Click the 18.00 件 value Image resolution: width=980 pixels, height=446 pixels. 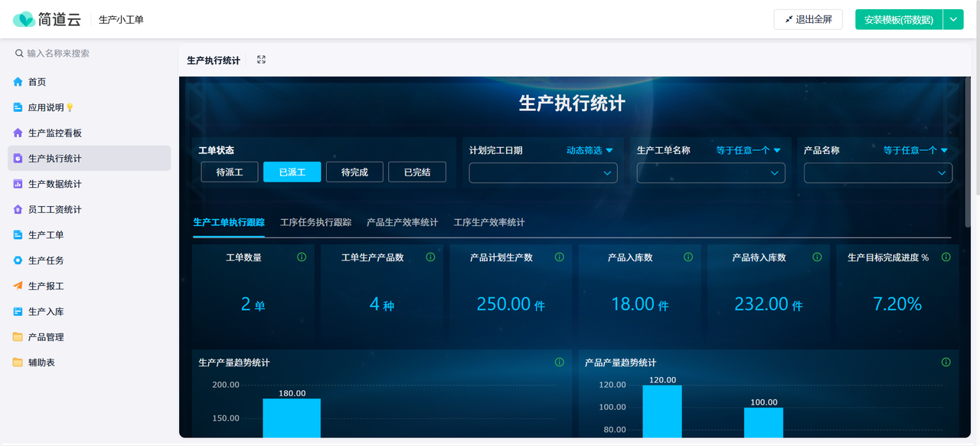[x=640, y=304]
